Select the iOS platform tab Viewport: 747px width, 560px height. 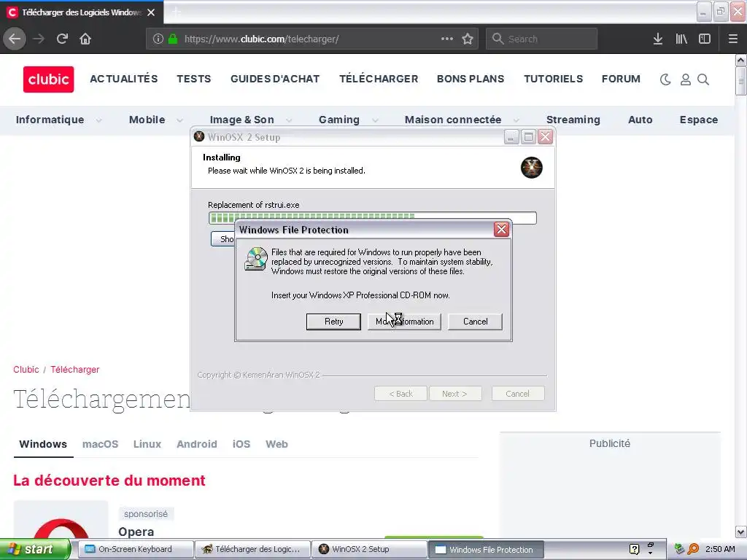pyautogui.click(x=241, y=444)
